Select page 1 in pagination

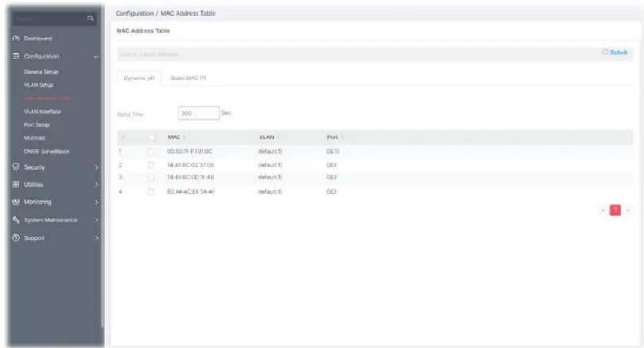click(615, 210)
